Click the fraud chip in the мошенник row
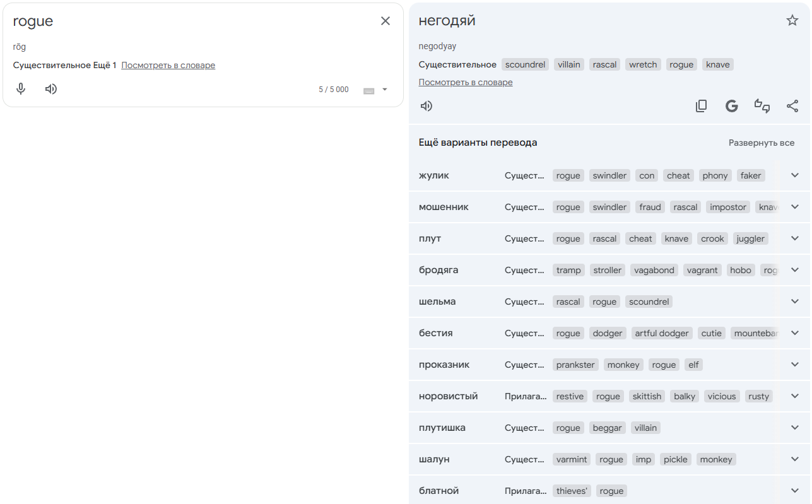Viewport: 812px width, 504px height. click(650, 207)
